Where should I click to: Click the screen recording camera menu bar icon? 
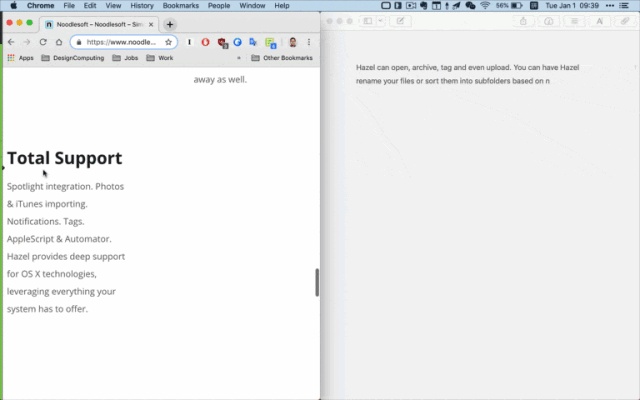[411, 6]
